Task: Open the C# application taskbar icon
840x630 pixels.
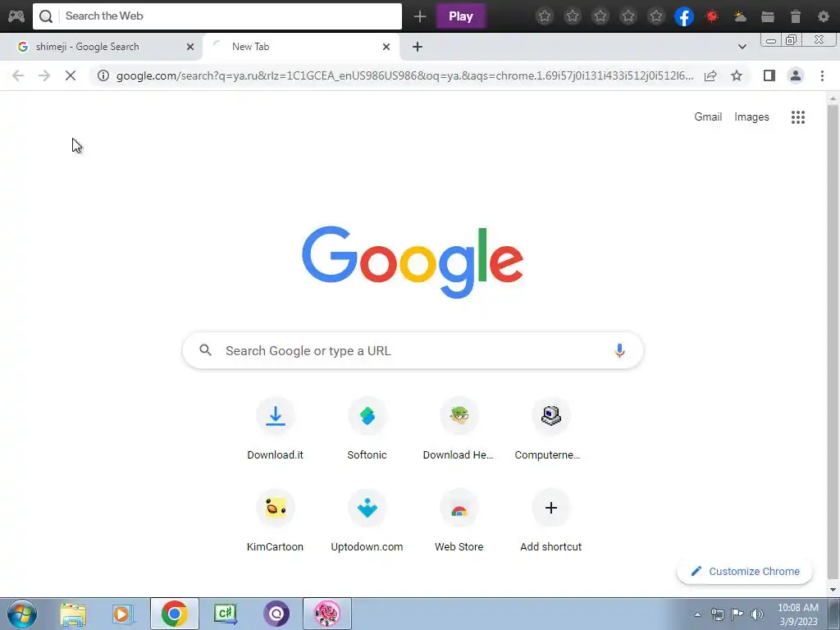Action: (x=226, y=614)
